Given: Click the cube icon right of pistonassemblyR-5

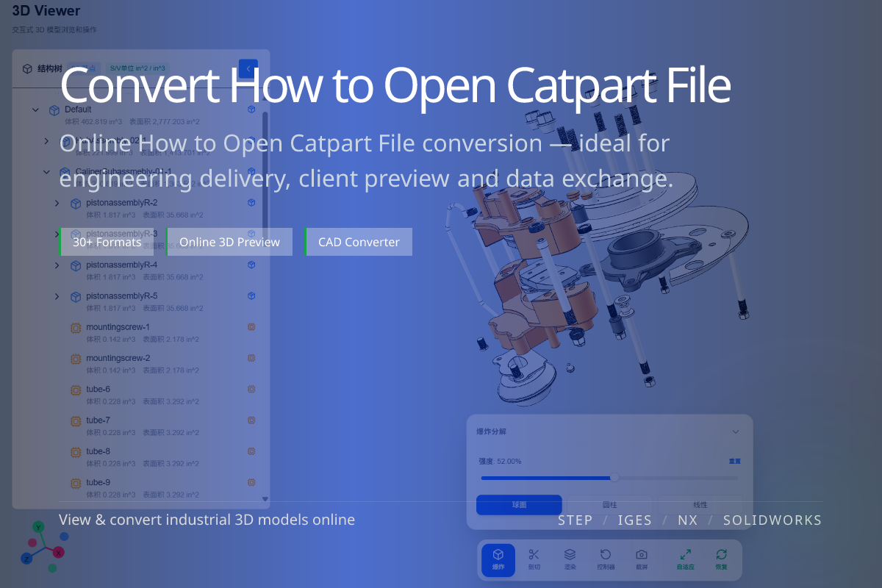Looking at the screenshot, I should tap(251, 295).
